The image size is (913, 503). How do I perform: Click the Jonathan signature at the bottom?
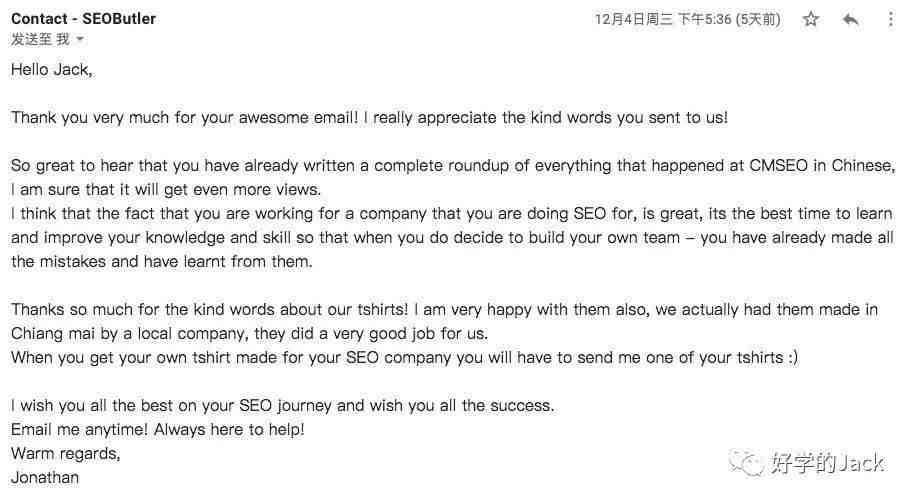click(45, 477)
